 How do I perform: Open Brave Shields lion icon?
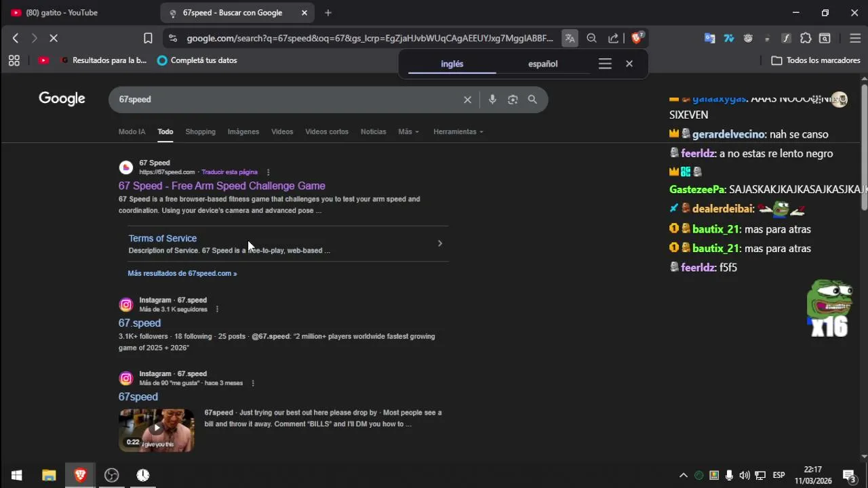(x=637, y=39)
